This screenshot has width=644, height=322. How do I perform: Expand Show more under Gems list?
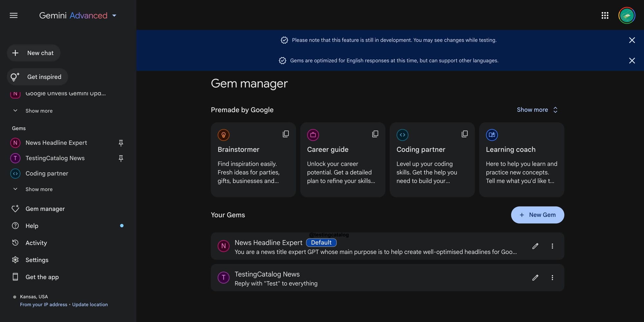tap(33, 189)
